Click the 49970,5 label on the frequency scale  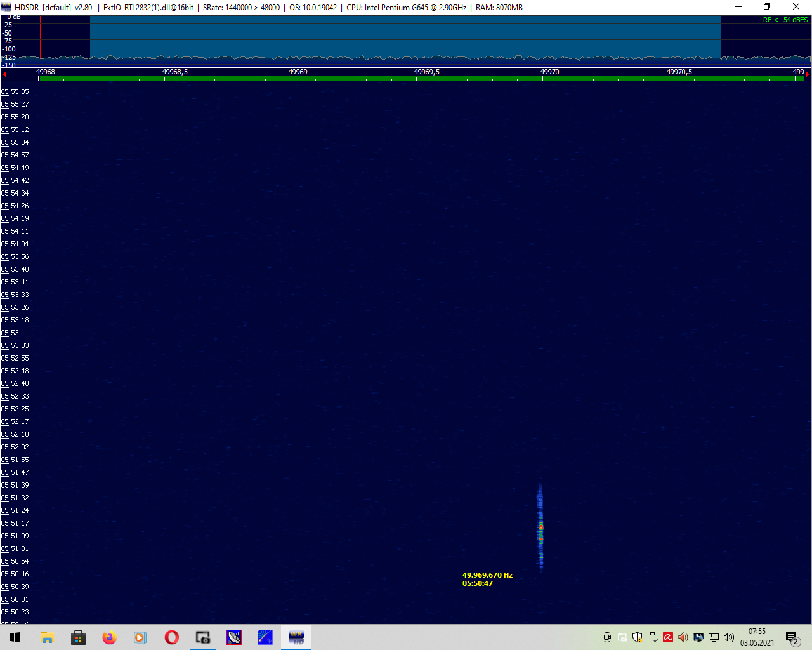pyautogui.click(x=679, y=72)
